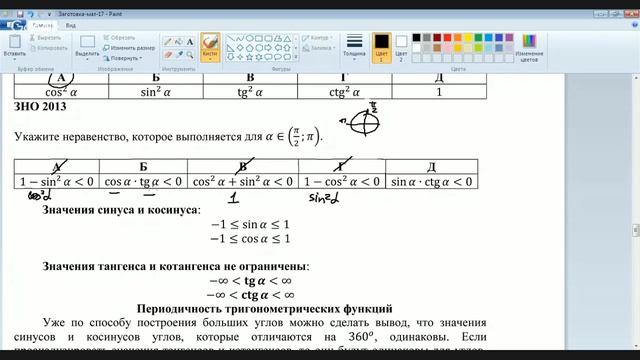Open the blue Paint file menu button

coord(13,25)
